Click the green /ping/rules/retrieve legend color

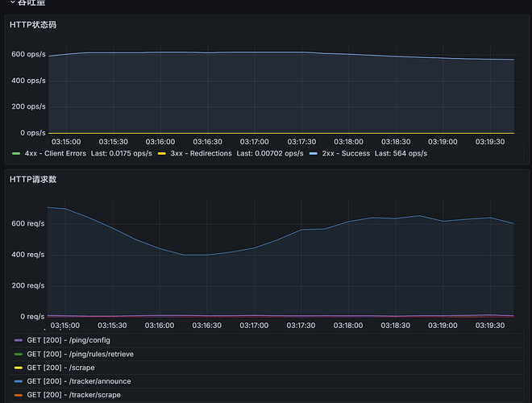click(19, 354)
